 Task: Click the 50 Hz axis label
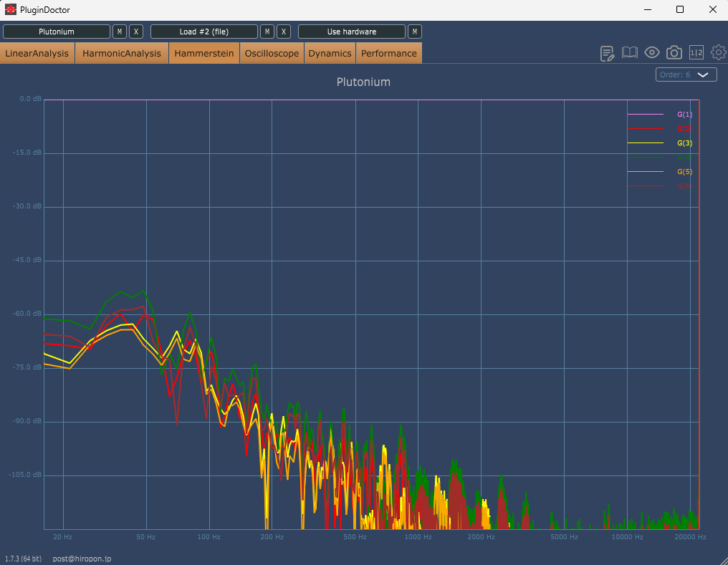(145, 536)
